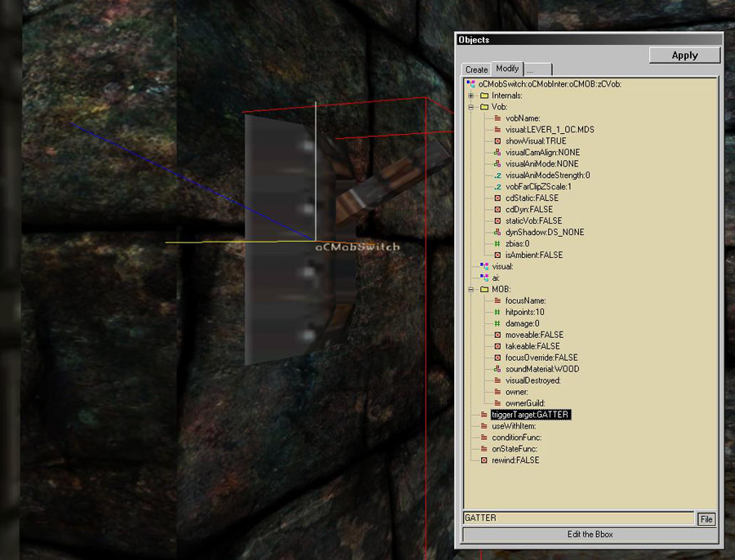The height and width of the screenshot is (560, 735).
Task: Click class icon beside visual: sub-object
Action: coord(484,266)
